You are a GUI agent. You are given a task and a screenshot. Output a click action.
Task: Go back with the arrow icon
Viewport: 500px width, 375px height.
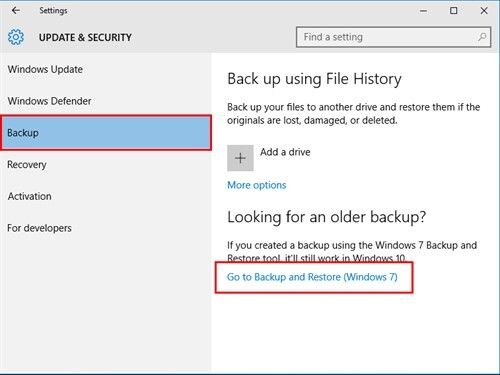coord(16,11)
